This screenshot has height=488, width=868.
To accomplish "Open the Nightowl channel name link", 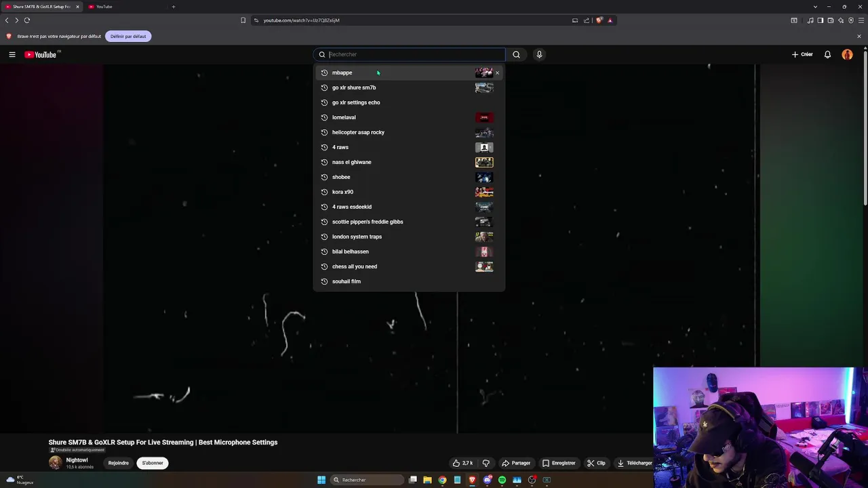I will click(77, 460).
